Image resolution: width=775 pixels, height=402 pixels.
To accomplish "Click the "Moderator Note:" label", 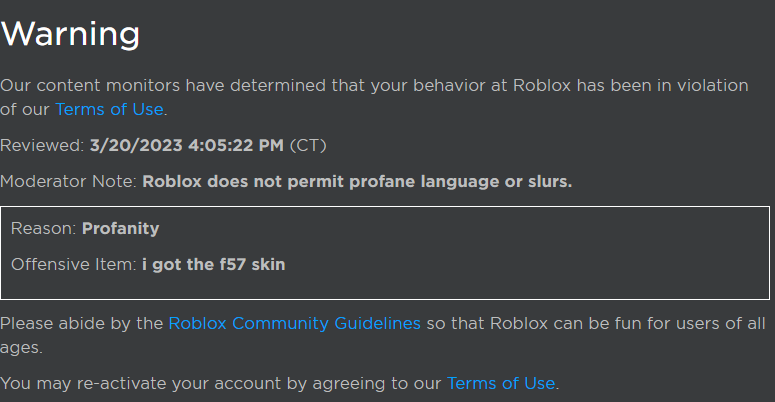I will click(69, 181).
